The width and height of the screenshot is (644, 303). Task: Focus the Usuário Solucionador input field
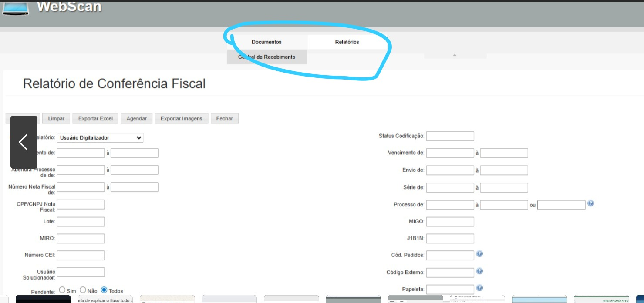click(x=81, y=272)
